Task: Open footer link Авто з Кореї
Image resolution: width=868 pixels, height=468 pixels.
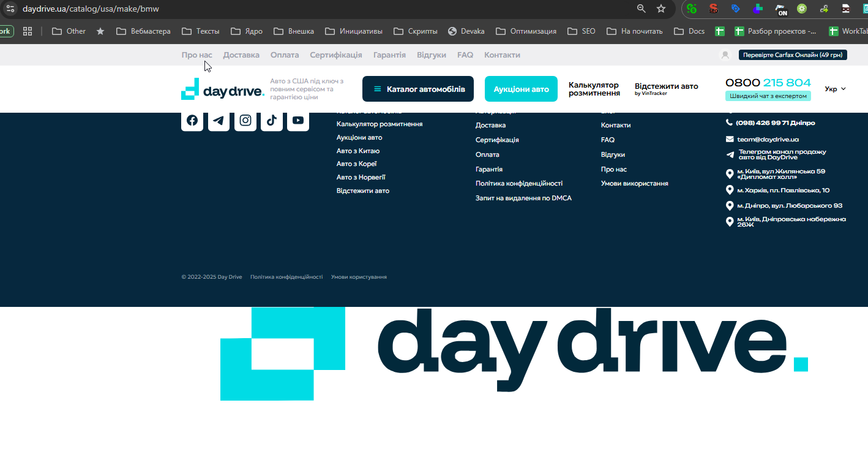Action: pyautogui.click(x=356, y=164)
